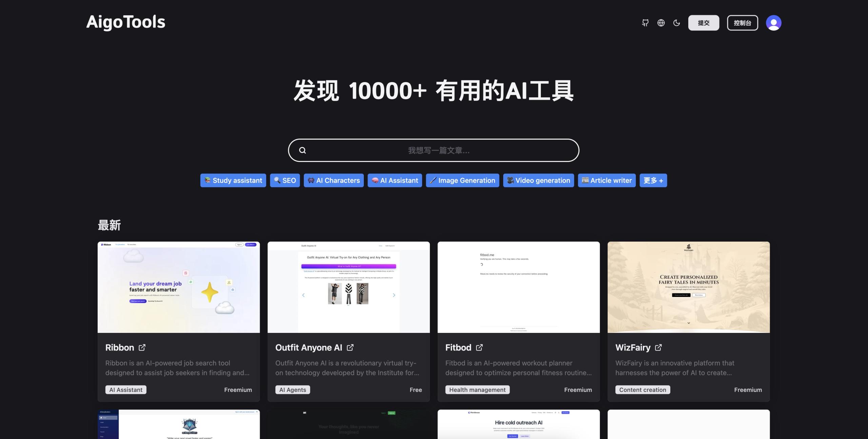Click the 提交 submit button
The width and height of the screenshot is (868, 439).
click(x=704, y=22)
